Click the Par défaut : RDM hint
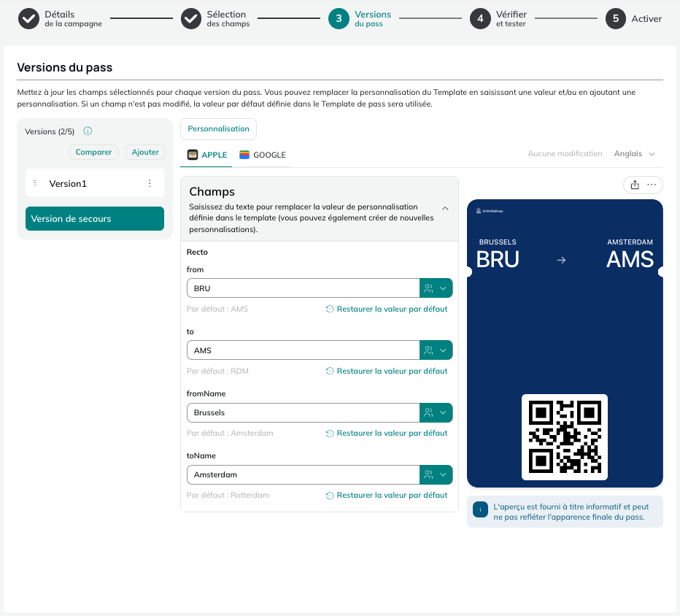Image resolution: width=680 pixels, height=616 pixels. point(217,371)
